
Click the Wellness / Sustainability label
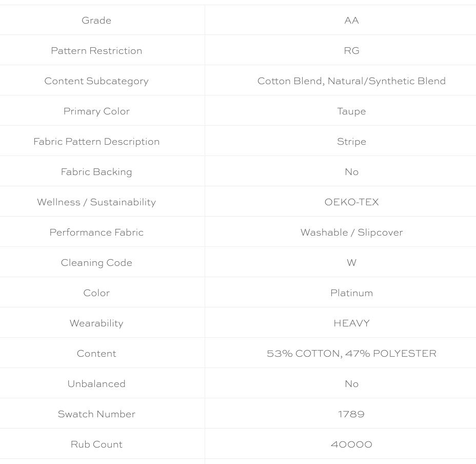coord(96,202)
